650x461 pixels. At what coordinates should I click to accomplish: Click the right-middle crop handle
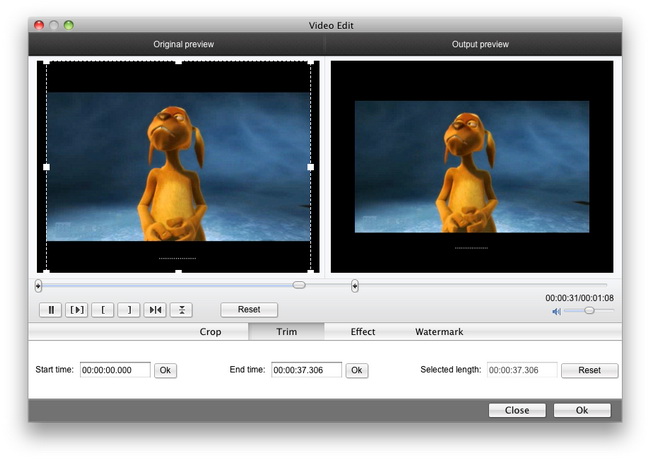click(310, 167)
